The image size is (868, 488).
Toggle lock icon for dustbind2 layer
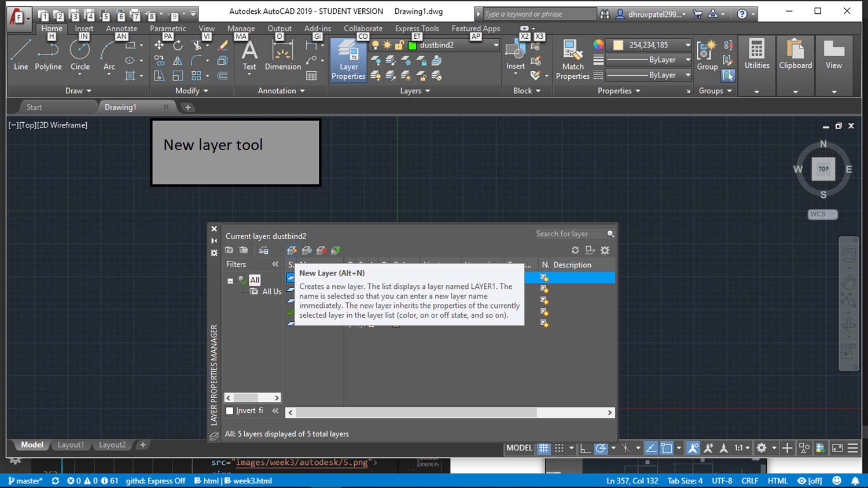399,45
